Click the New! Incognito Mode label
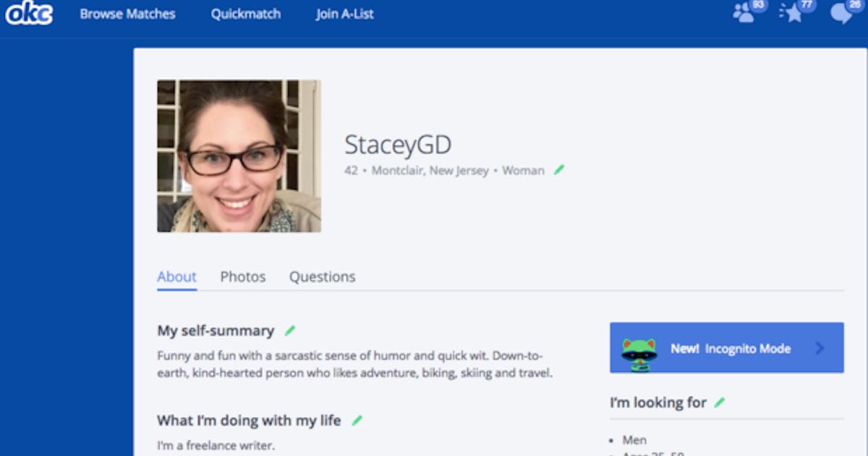Screen dimensions: 868x456 [x=730, y=349]
